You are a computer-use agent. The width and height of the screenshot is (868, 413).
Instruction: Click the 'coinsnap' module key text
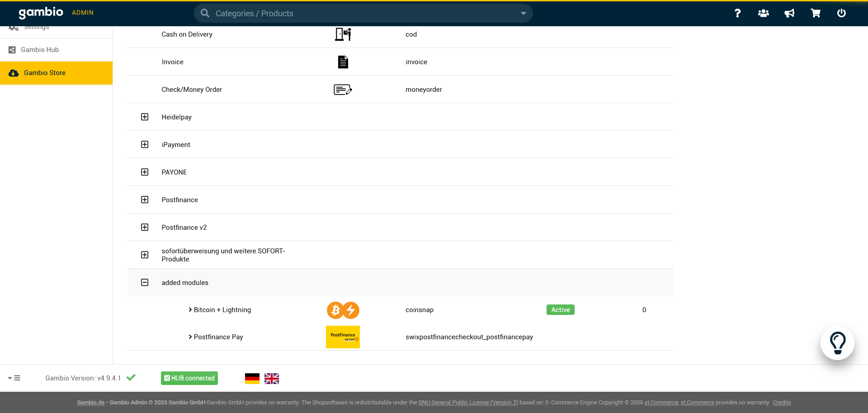[x=420, y=310]
